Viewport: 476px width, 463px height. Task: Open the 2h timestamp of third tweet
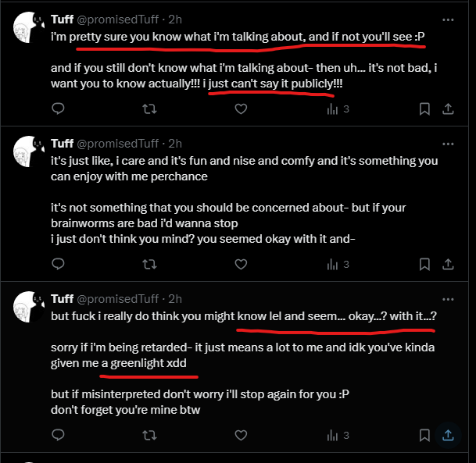(175, 299)
